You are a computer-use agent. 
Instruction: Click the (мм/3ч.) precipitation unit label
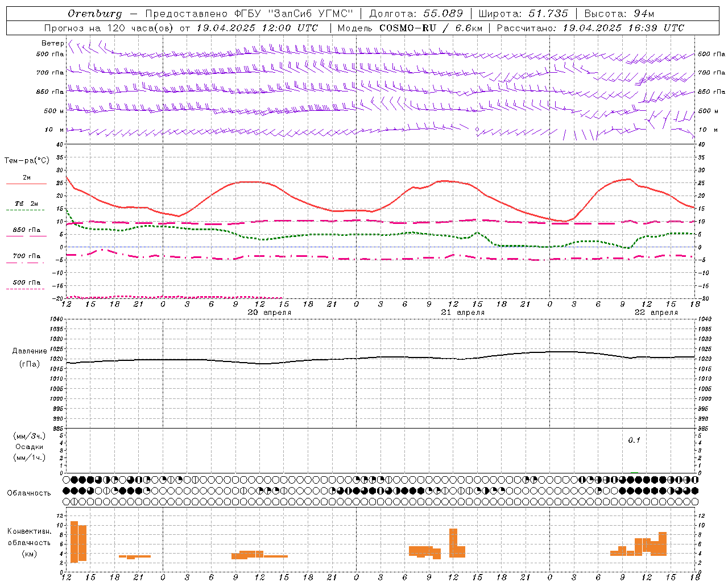(x=30, y=436)
